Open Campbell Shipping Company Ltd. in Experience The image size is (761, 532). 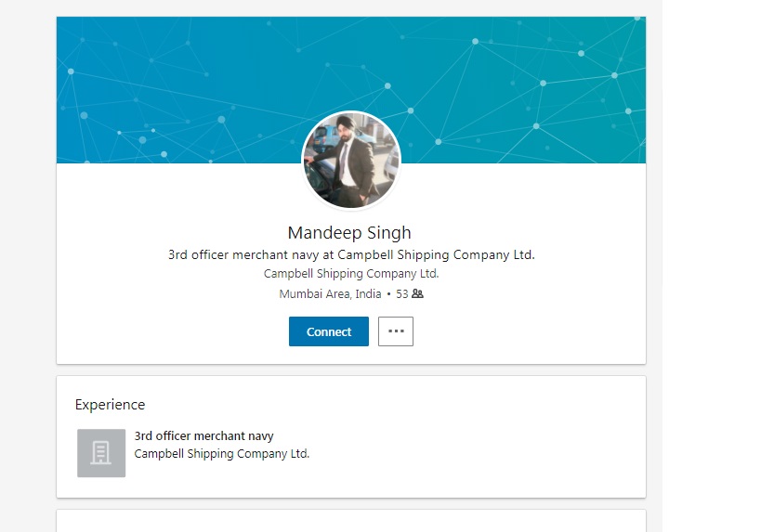point(222,454)
